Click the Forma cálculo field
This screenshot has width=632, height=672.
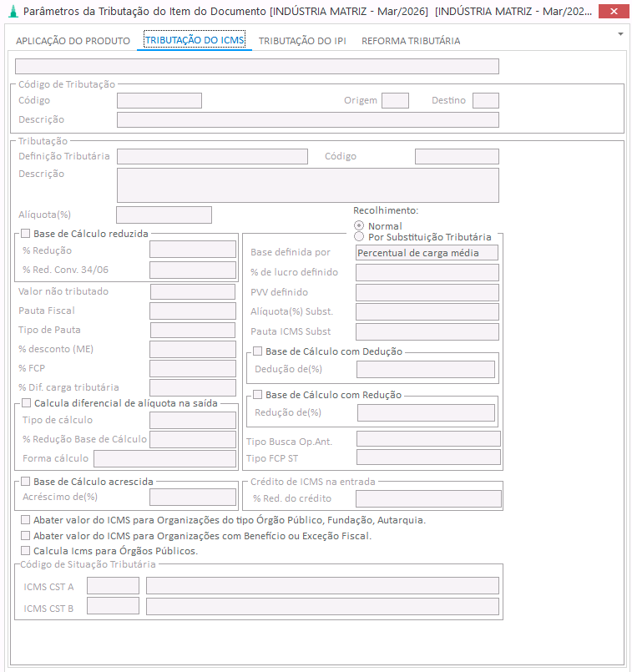coord(165,458)
